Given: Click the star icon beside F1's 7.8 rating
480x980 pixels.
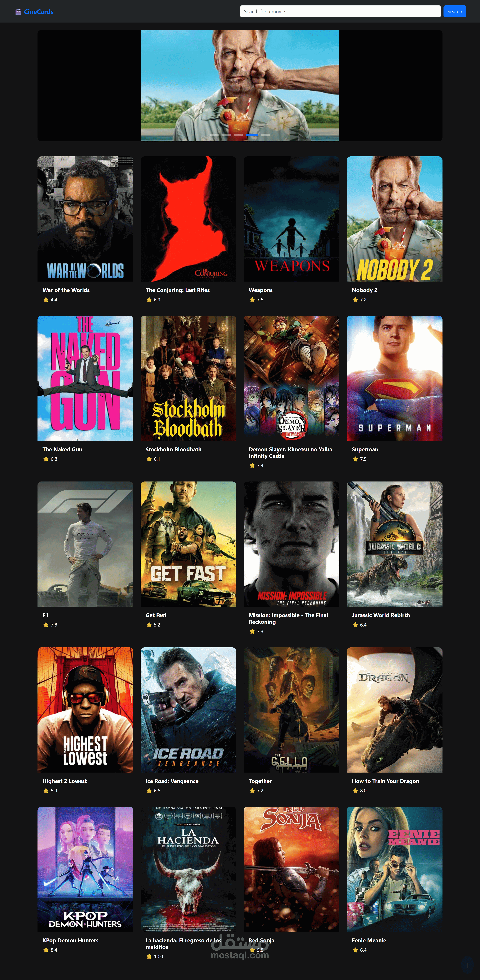Looking at the screenshot, I should pos(46,625).
